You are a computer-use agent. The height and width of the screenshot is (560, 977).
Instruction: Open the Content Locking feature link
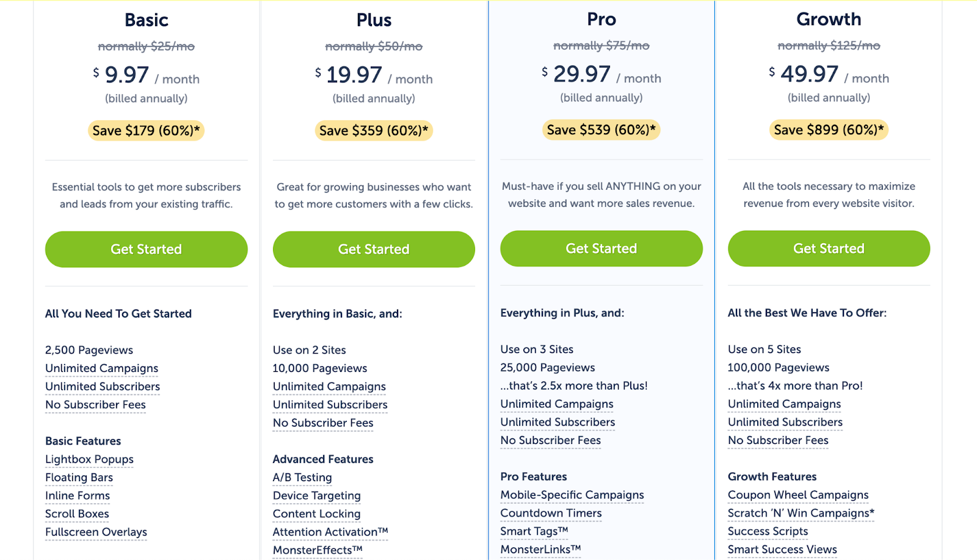[x=316, y=514]
